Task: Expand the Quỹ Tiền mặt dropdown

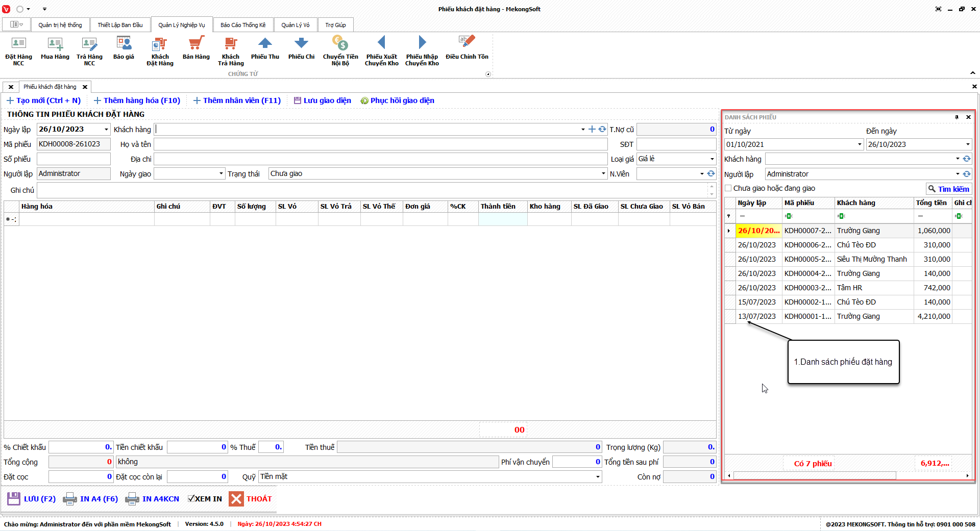Action: click(x=598, y=477)
